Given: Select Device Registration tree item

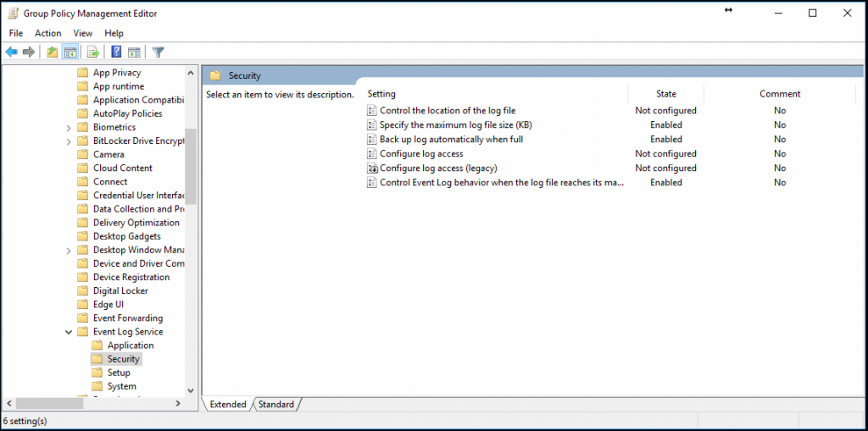Looking at the screenshot, I should click(x=131, y=277).
